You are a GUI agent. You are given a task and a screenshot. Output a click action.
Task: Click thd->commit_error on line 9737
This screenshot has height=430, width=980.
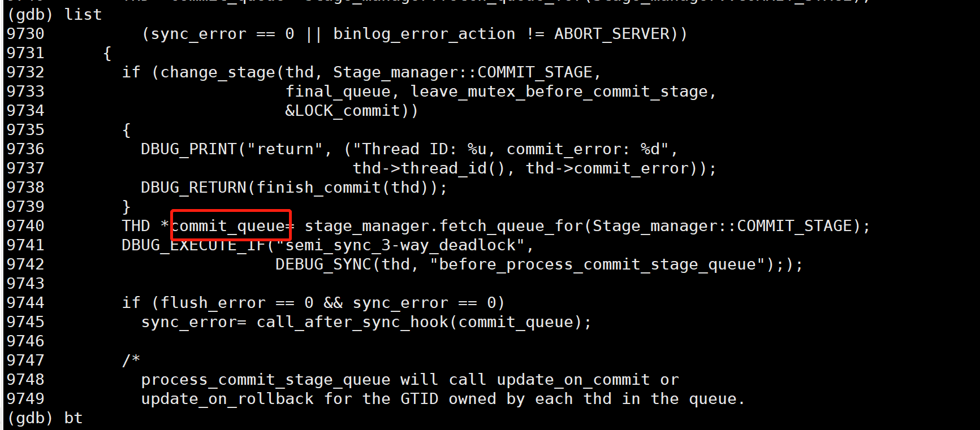click(x=607, y=168)
